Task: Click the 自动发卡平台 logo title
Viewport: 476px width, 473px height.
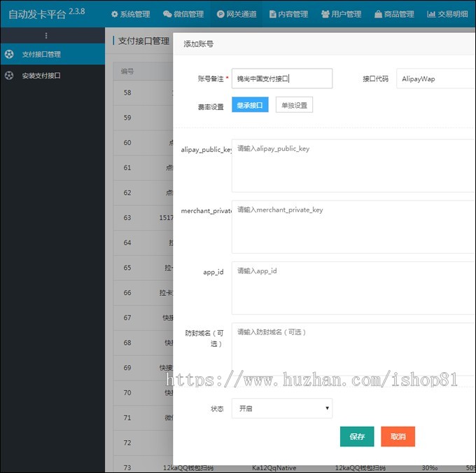Action: 37,14
